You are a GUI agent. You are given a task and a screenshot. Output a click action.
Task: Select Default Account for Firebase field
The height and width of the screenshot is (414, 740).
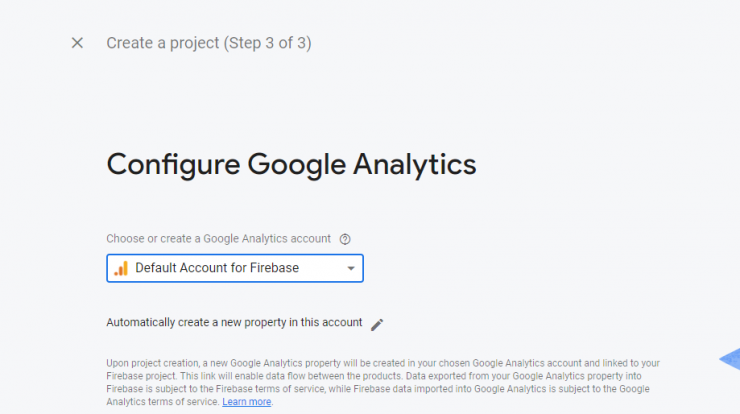[x=235, y=268]
